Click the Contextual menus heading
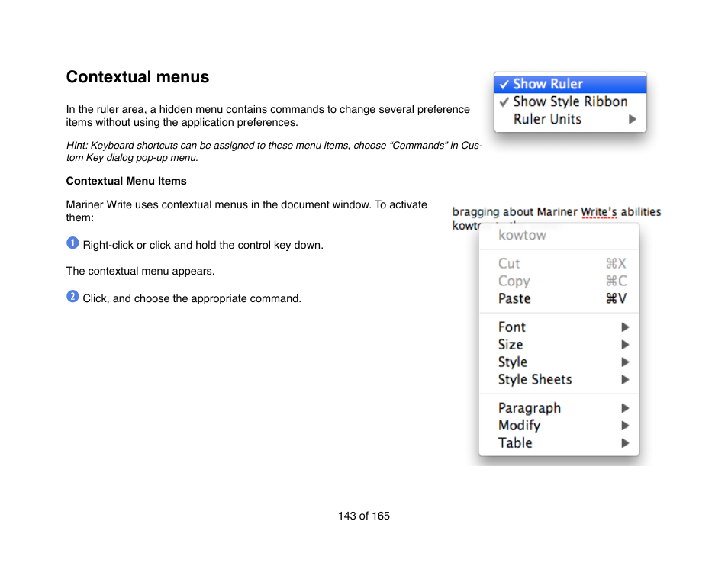The height and width of the screenshot is (563, 728). pyautogui.click(x=138, y=77)
